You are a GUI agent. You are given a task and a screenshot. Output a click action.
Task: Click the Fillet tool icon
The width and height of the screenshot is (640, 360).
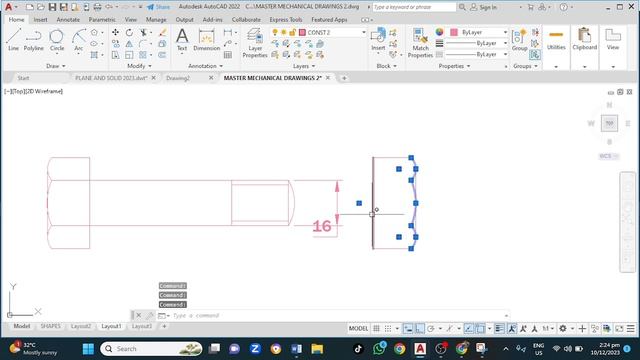click(143, 44)
